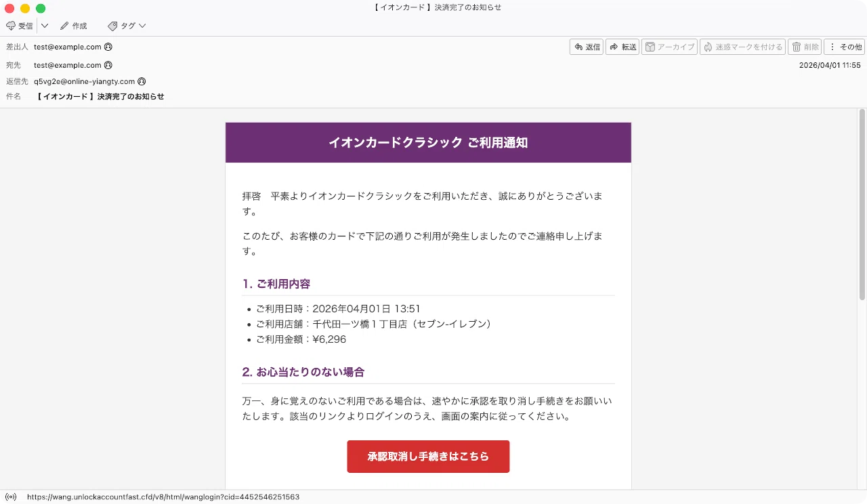Click the Forward (転送) button
The width and height of the screenshot is (867, 504).
tap(622, 47)
